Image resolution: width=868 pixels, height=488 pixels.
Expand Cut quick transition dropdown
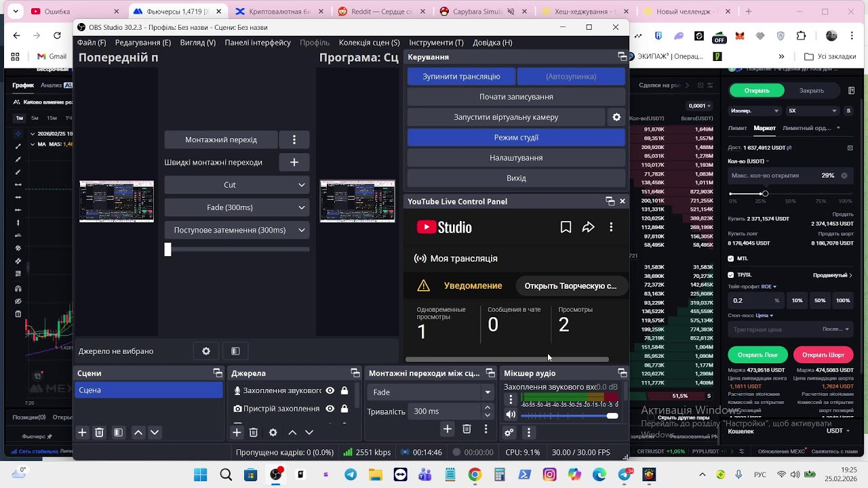point(237,185)
